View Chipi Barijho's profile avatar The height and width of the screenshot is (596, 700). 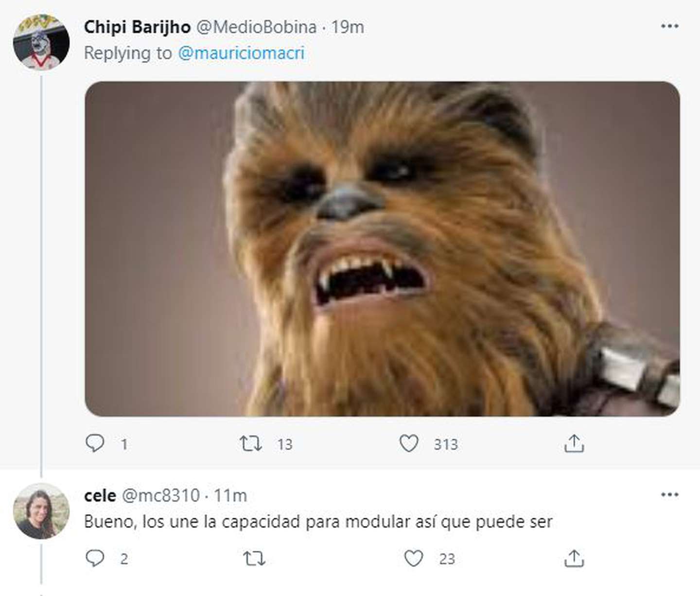pyautogui.click(x=41, y=42)
